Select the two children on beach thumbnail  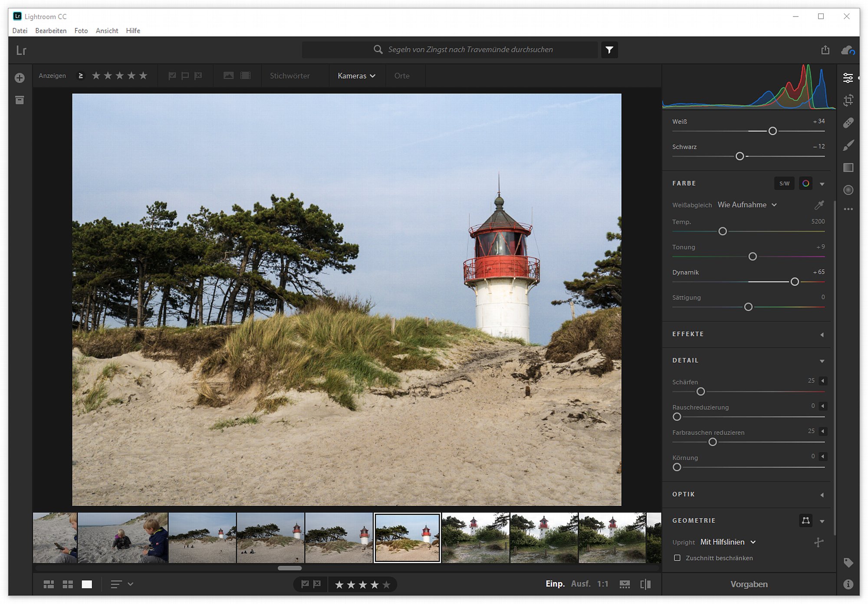[123, 538]
